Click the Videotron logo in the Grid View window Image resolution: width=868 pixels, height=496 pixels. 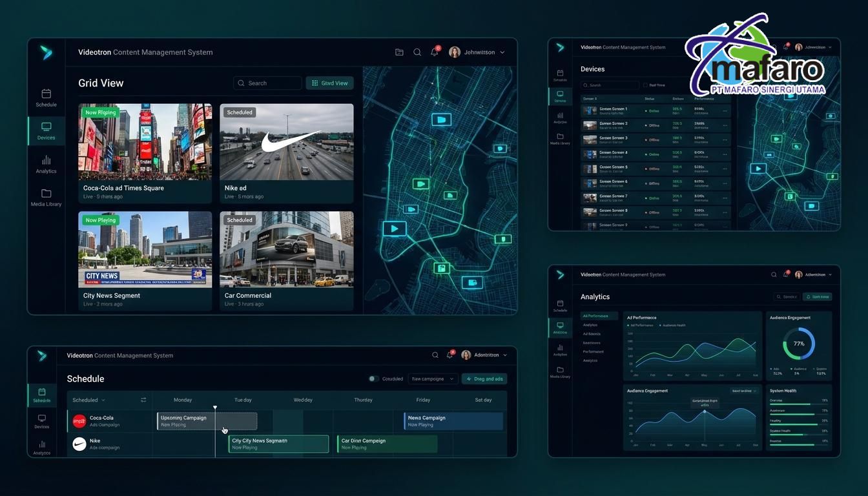coord(46,52)
